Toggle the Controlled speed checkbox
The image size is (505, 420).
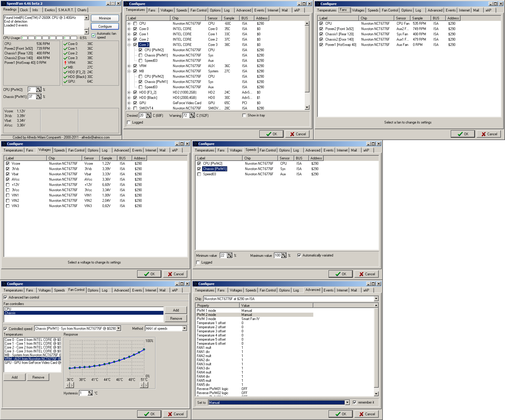point(5,329)
